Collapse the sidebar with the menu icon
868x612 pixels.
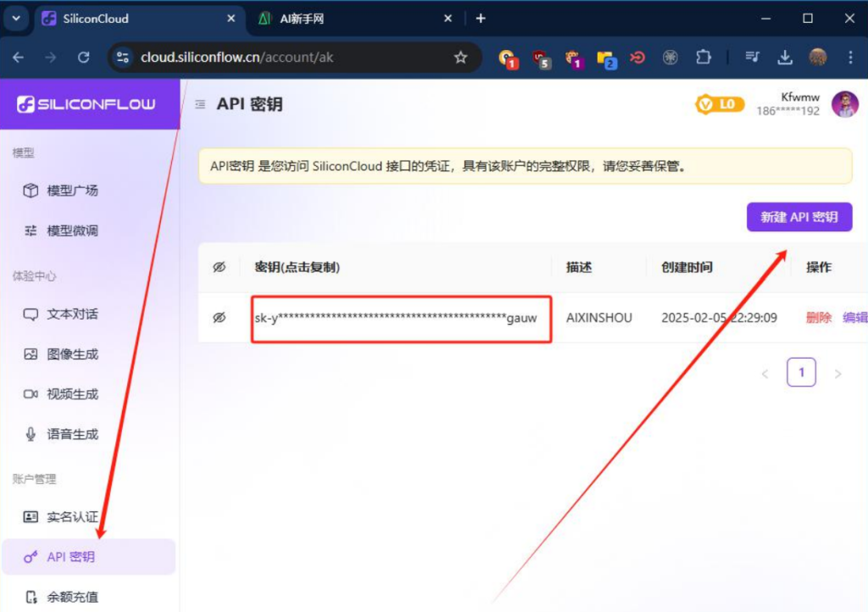[200, 104]
